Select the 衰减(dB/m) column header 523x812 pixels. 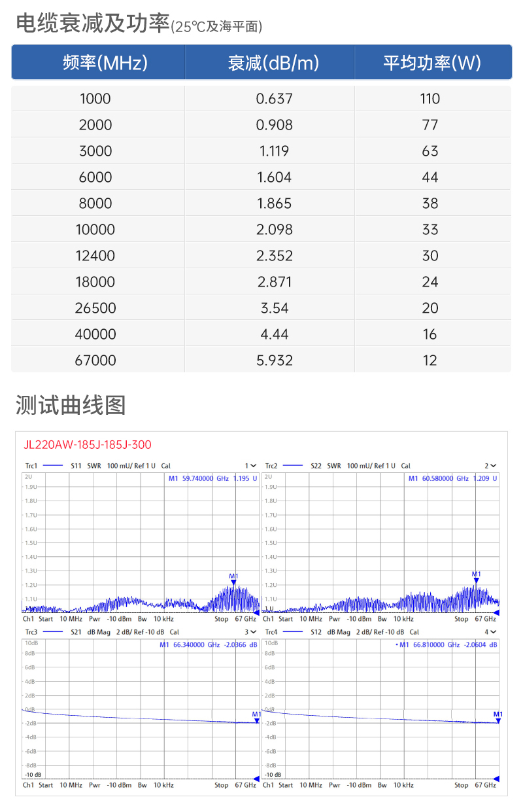274,63
